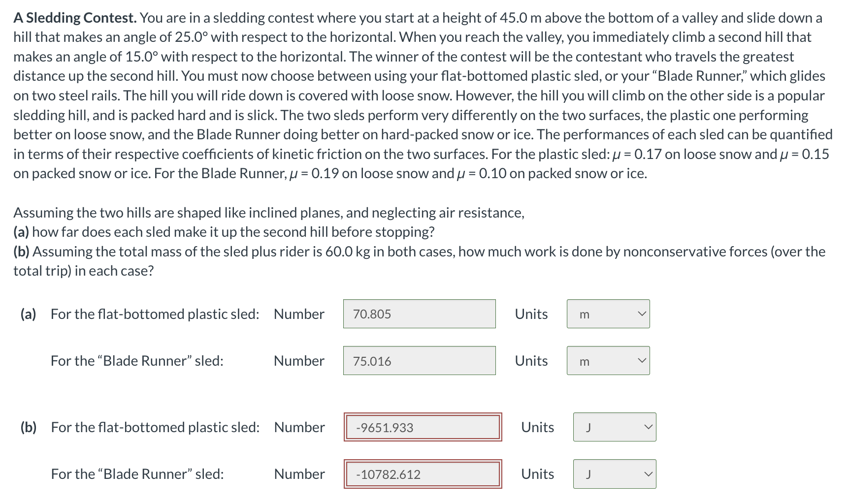Click the red-bordered Blade Runner work field
This screenshot has height=504, width=849.
(x=423, y=474)
